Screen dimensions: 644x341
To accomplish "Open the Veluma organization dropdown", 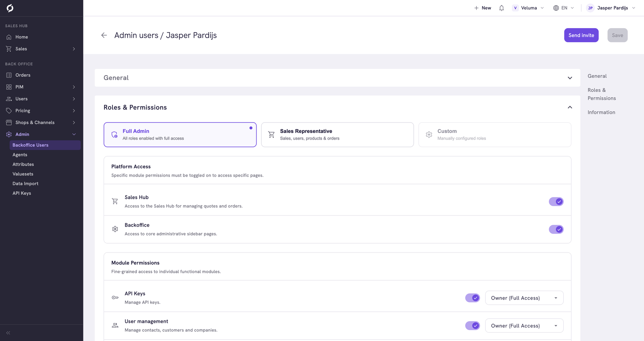I will [x=528, y=8].
